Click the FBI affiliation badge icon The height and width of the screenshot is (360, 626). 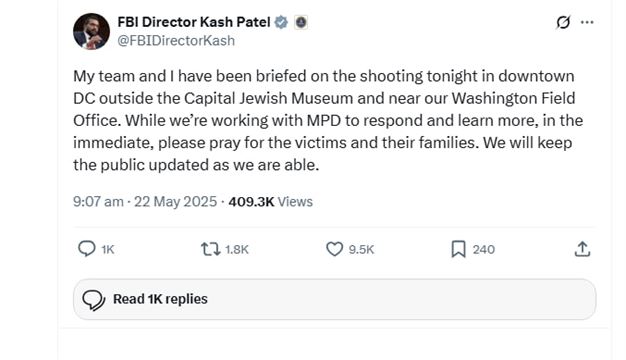tap(301, 22)
